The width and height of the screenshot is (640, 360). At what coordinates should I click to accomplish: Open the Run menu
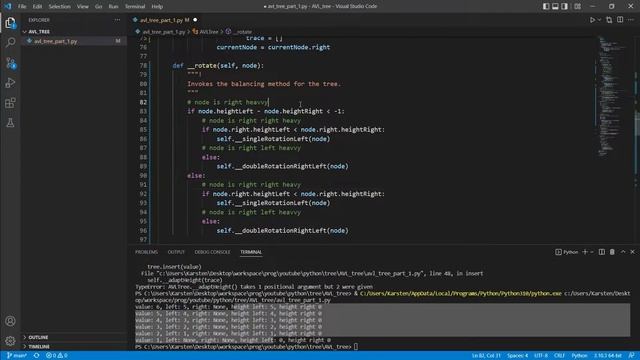(x=113, y=7)
